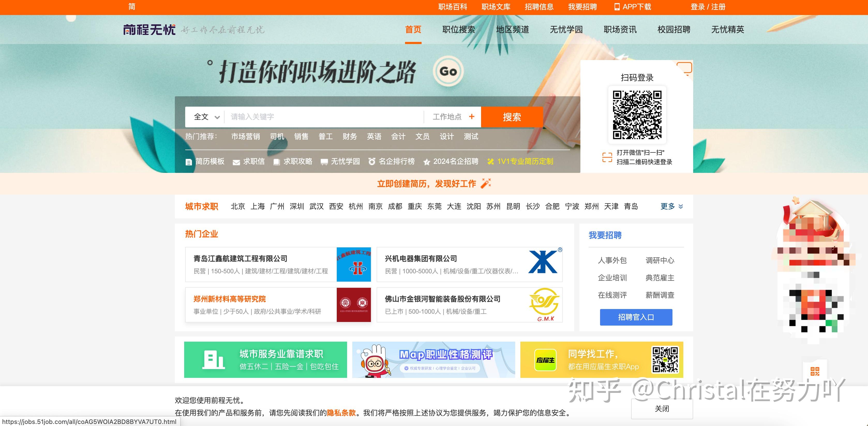Choose city 成都 under 城市求职
This screenshot has height=426, width=868.
tap(395, 206)
